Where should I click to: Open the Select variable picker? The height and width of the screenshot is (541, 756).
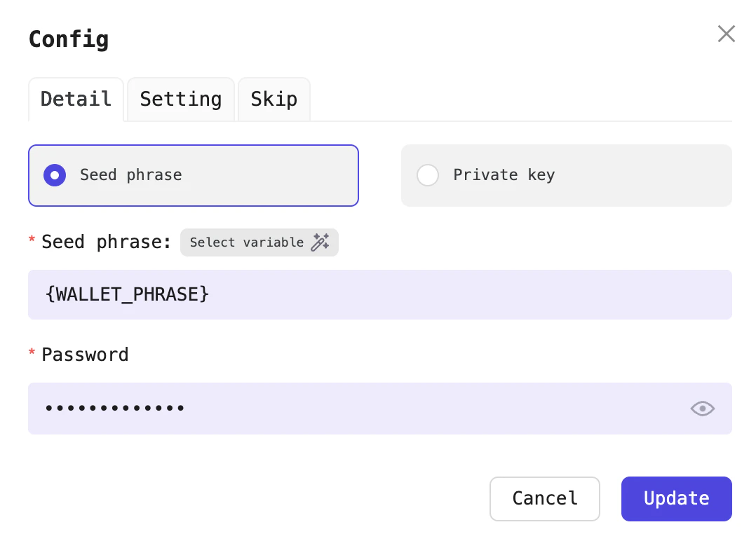point(259,242)
